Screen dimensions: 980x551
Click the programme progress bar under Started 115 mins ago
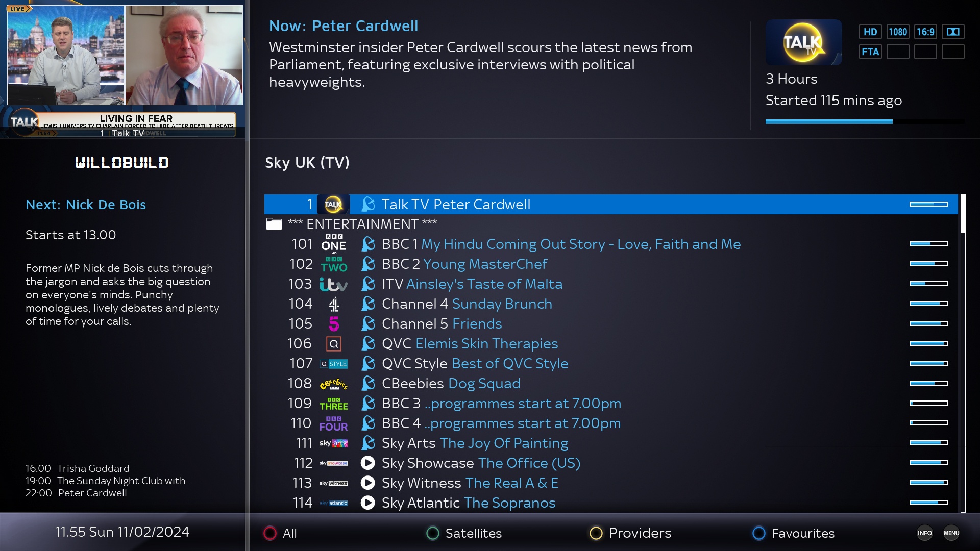tap(865, 121)
